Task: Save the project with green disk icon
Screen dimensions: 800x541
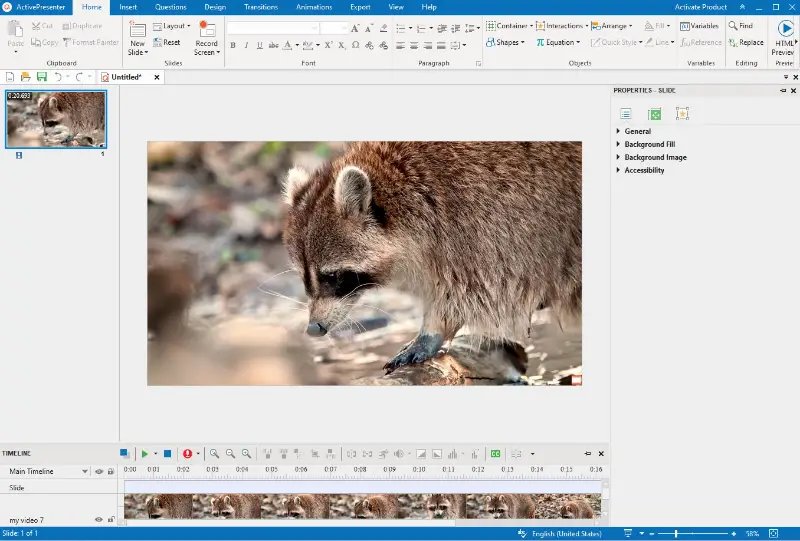Action: point(42,77)
